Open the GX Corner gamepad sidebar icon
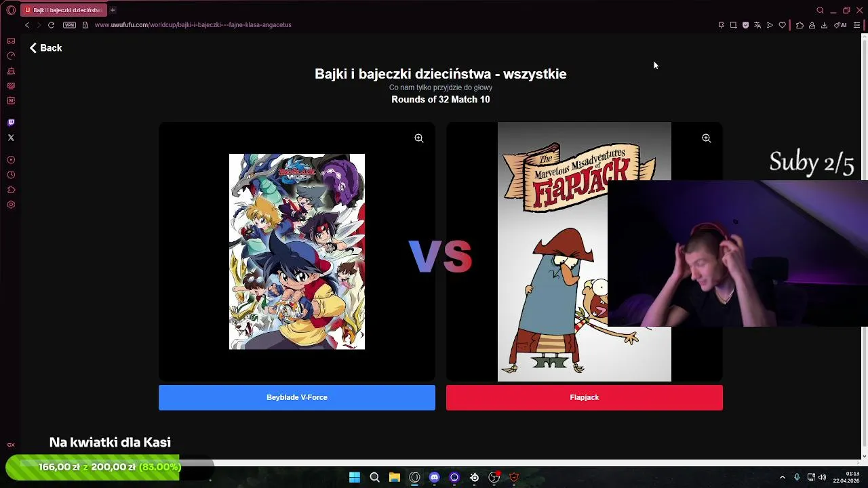This screenshot has width=868, height=488. pos(11,41)
